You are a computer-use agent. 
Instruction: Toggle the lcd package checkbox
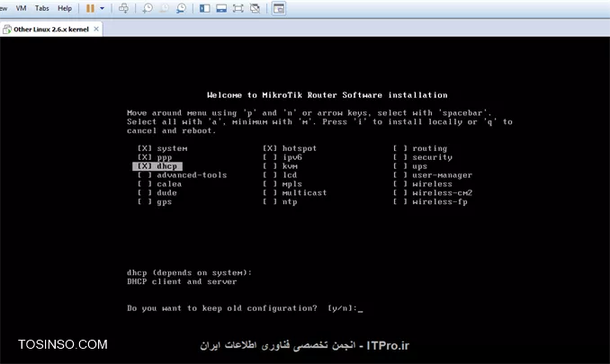click(270, 175)
